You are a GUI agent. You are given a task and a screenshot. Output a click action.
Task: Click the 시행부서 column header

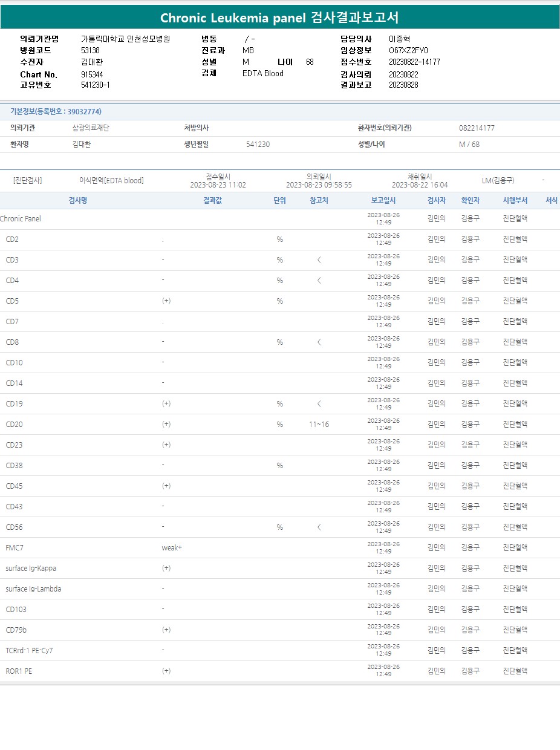pyautogui.click(x=515, y=201)
